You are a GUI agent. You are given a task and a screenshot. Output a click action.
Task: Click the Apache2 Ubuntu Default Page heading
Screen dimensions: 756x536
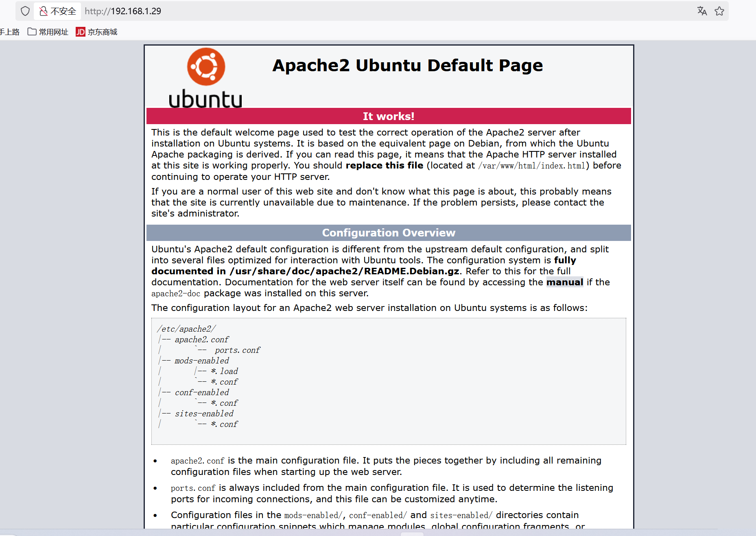pos(408,66)
